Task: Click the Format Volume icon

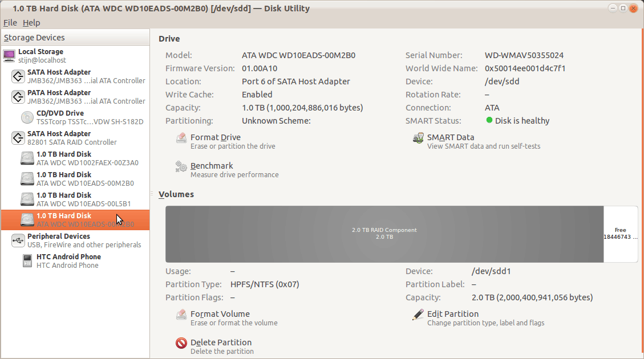Action: coord(181,315)
